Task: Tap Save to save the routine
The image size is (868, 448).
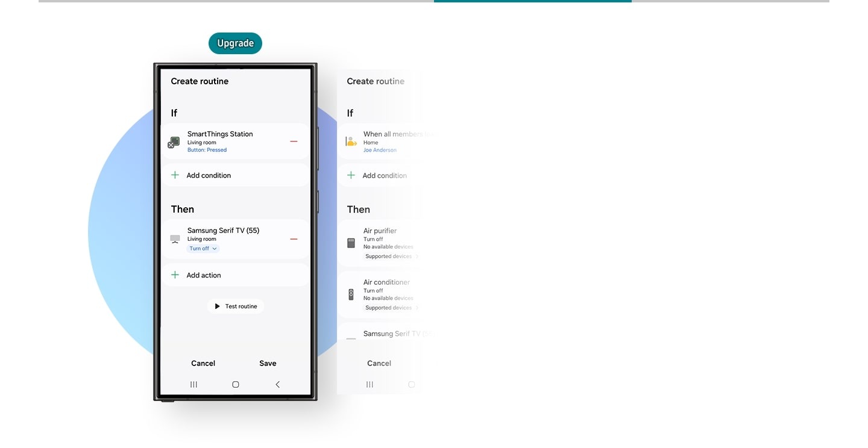Action: pyautogui.click(x=268, y=363)
